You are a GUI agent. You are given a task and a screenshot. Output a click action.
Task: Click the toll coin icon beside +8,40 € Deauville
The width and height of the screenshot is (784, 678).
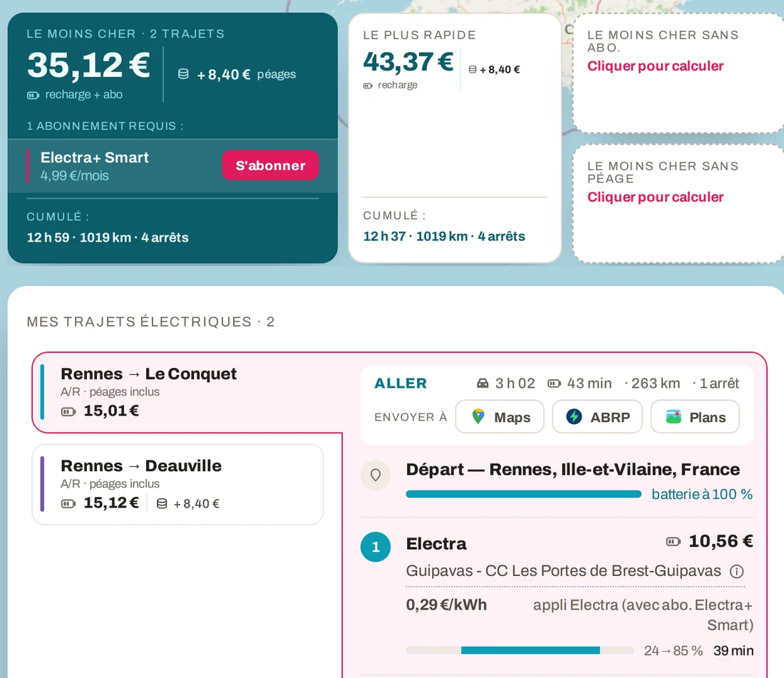point(162,503)
